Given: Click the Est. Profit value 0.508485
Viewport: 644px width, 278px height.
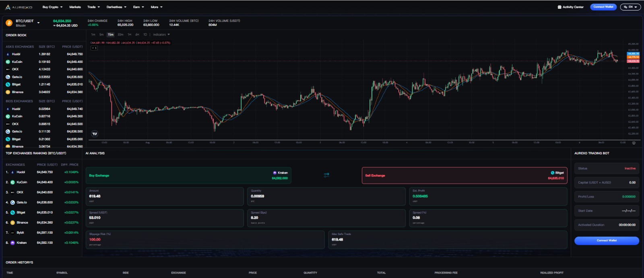Looking at the screenshot, I should point(420,196).
